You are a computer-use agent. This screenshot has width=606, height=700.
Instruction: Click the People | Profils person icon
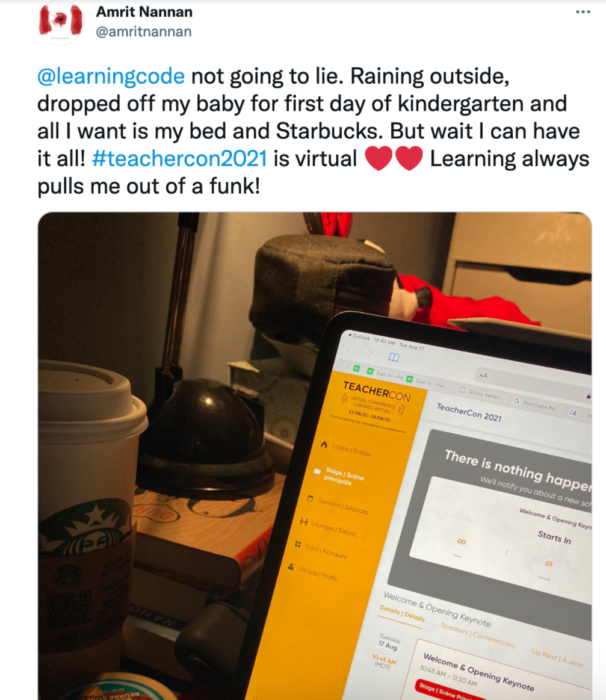coord(291,567)
